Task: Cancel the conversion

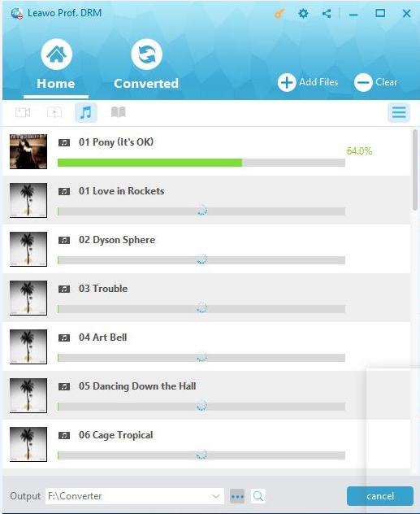Action: coord(380,496)
